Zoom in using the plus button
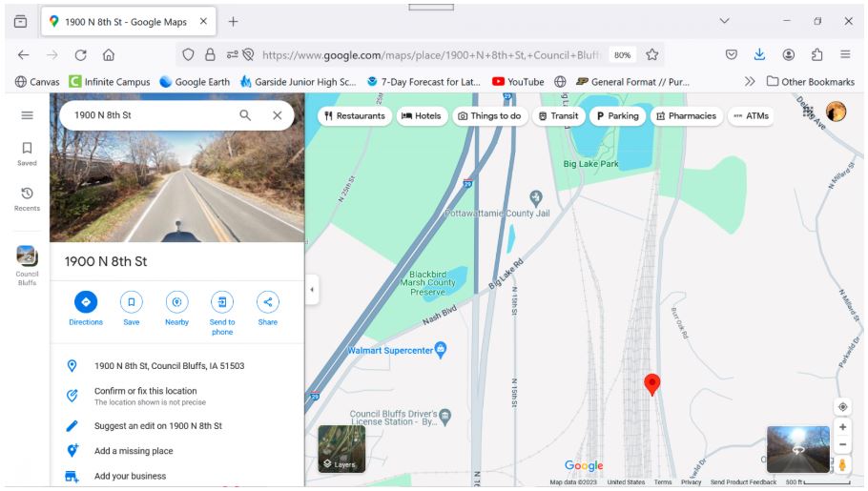This screenshot has height=491, width=868. click(x=843, y=427)
